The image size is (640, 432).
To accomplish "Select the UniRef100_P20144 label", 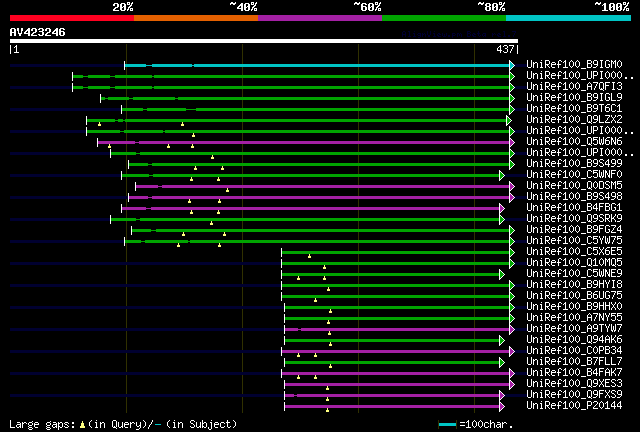I will pos(574,406).
